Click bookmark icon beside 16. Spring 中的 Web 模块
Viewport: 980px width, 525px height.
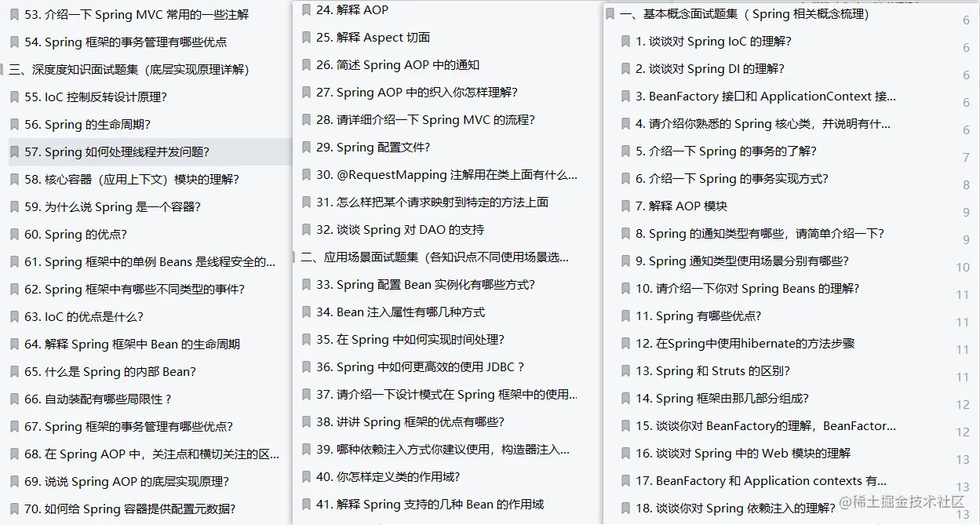pos(625,454)
